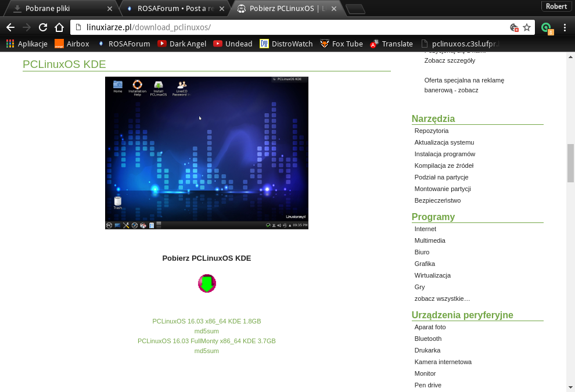
Task: Open md5sum link under FullMonty ISO
Action: tap(206, 351)
